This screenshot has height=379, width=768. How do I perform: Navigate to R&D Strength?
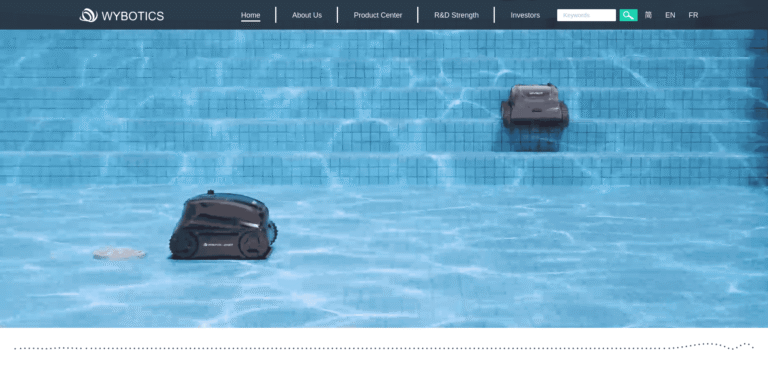[456, 15]
